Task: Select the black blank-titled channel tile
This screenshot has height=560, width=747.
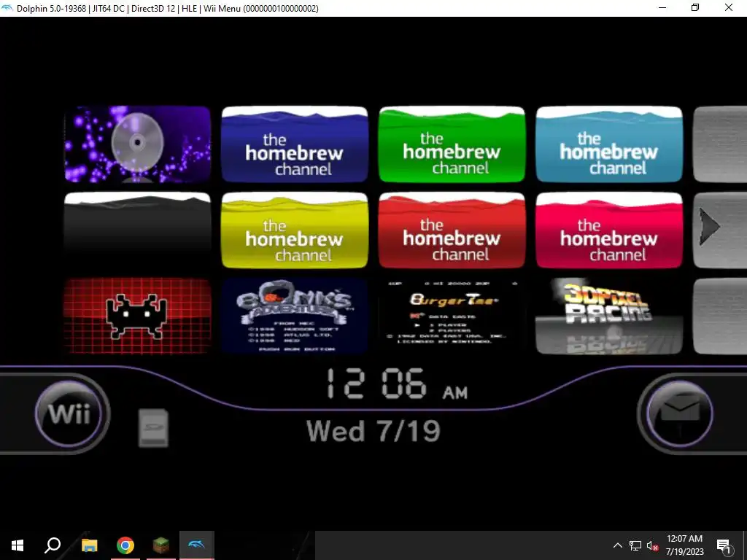Action: click(x=138, y=230)
